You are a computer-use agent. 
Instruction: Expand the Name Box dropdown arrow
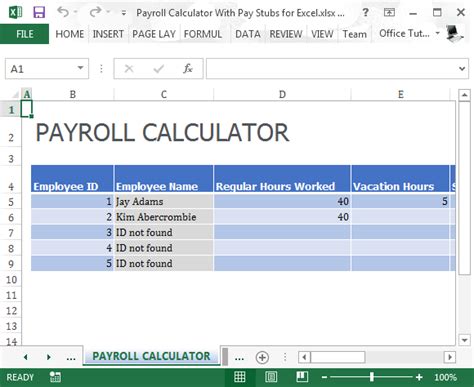pos(80,68)
